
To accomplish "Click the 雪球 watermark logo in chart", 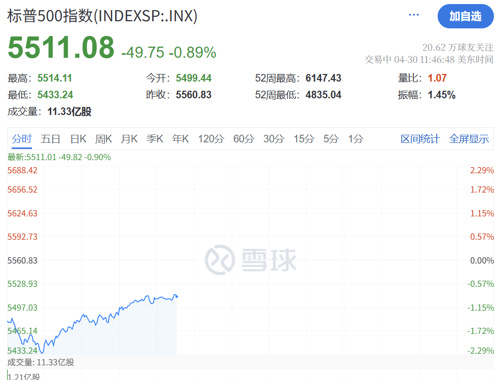I will click(251, 260).
